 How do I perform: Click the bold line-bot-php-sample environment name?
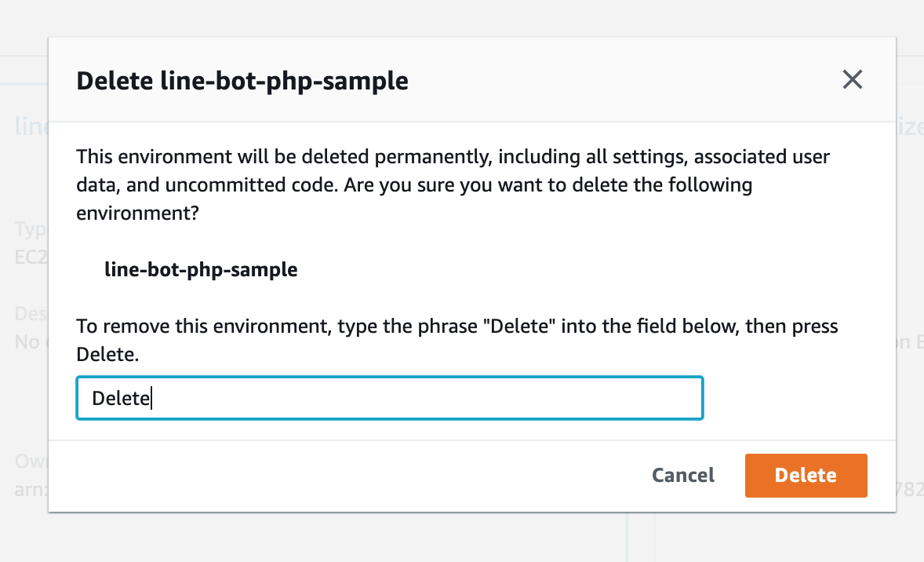201,270
